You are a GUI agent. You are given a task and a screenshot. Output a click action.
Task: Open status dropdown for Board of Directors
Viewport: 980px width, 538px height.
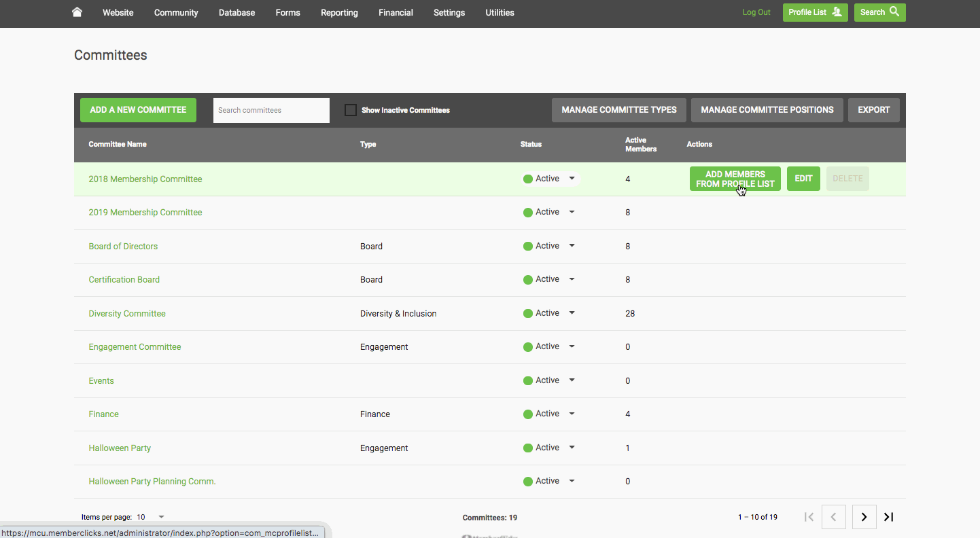[x=572, y=246]
